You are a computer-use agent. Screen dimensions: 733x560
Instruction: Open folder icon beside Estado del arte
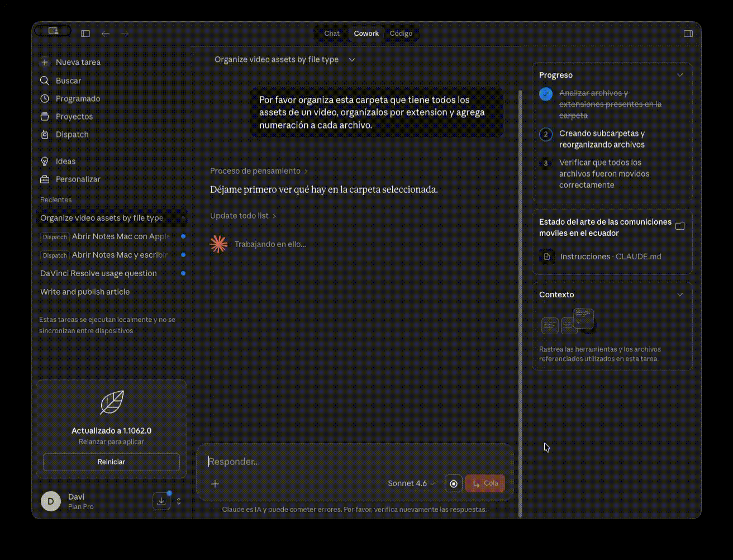pyautogui.click(x=680, y=226)
